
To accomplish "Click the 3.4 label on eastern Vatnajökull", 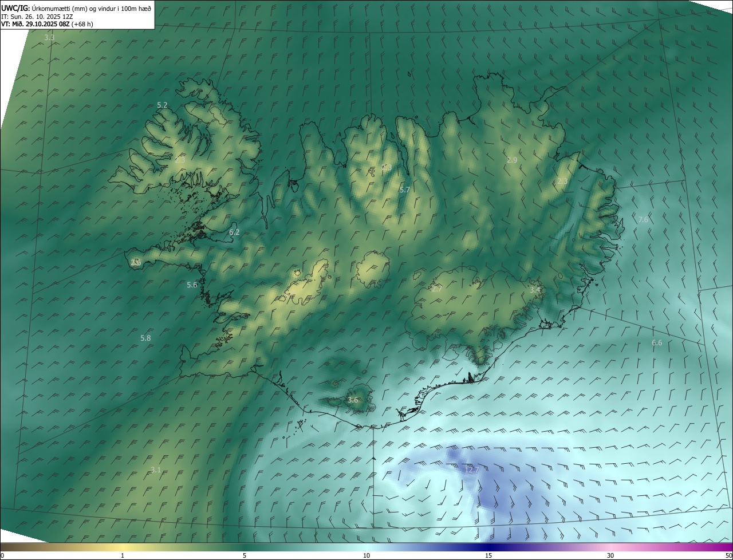I will pyautogui.click(x=535, y=290).
